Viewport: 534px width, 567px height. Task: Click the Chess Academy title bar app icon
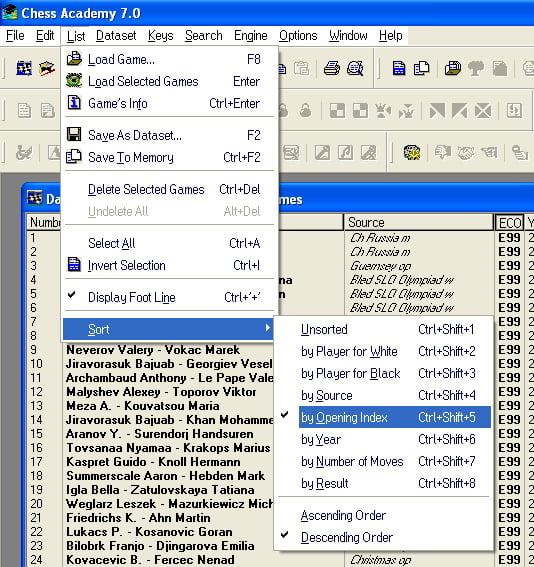tap(9, 12)
